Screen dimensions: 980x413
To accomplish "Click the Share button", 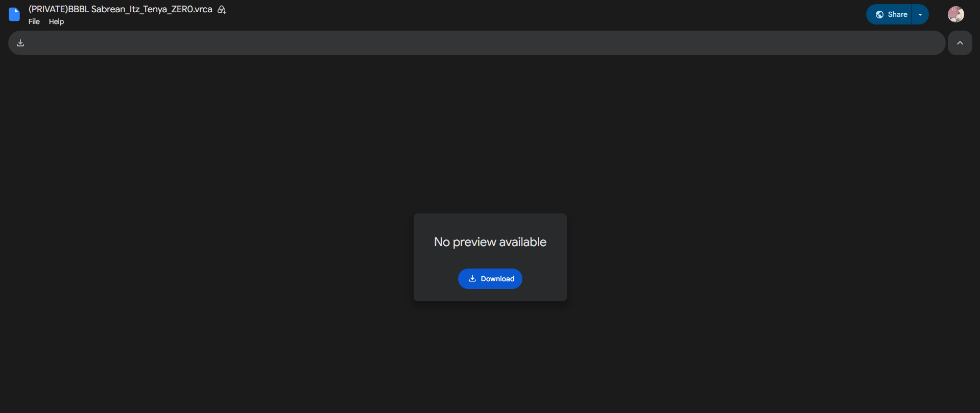I will 890,14.
